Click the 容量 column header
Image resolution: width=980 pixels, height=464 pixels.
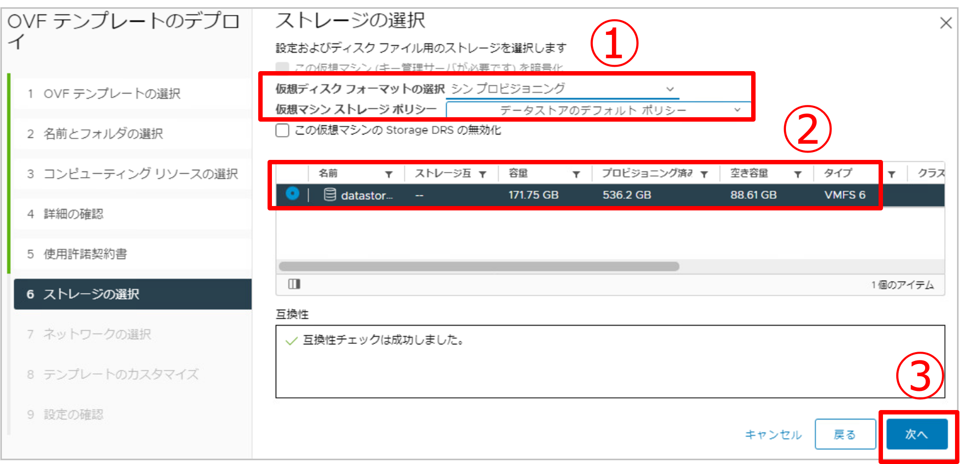[518, 173]
